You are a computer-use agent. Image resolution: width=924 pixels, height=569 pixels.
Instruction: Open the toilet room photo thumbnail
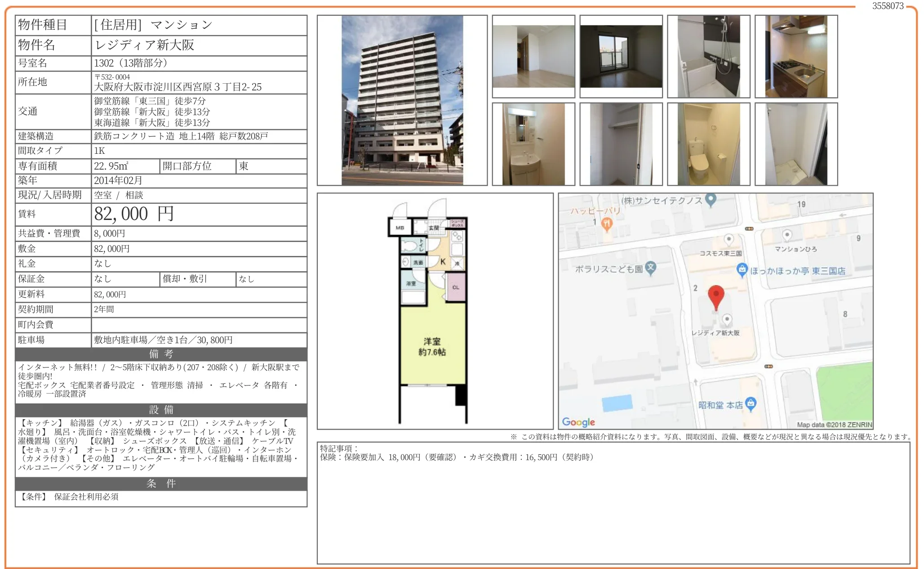(708, 144)
